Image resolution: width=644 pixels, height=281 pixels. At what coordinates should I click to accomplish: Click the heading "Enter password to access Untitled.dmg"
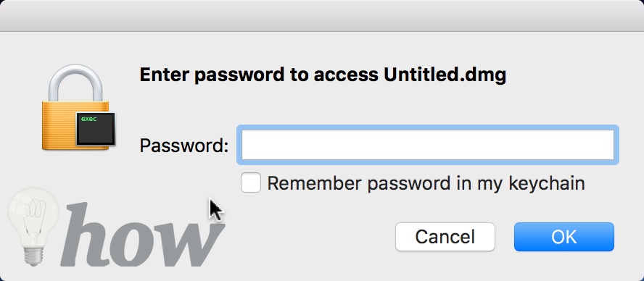[x=323, y=75]
